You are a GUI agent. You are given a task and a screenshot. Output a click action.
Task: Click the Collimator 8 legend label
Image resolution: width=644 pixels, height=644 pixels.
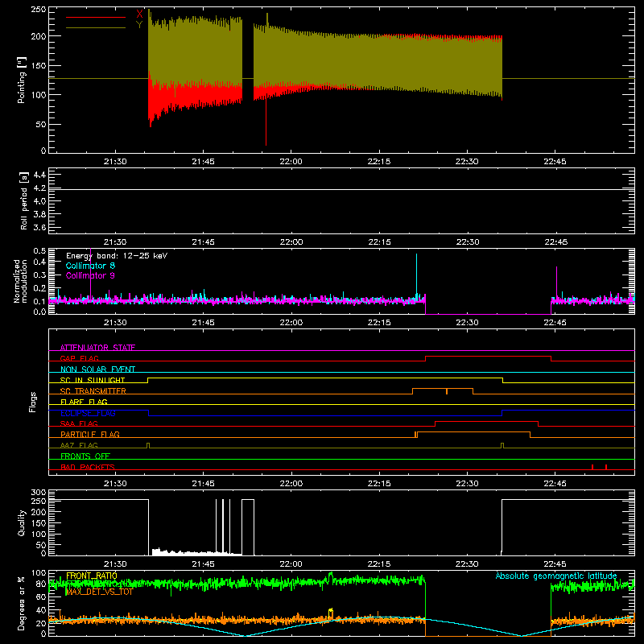[x=90, y=266]
